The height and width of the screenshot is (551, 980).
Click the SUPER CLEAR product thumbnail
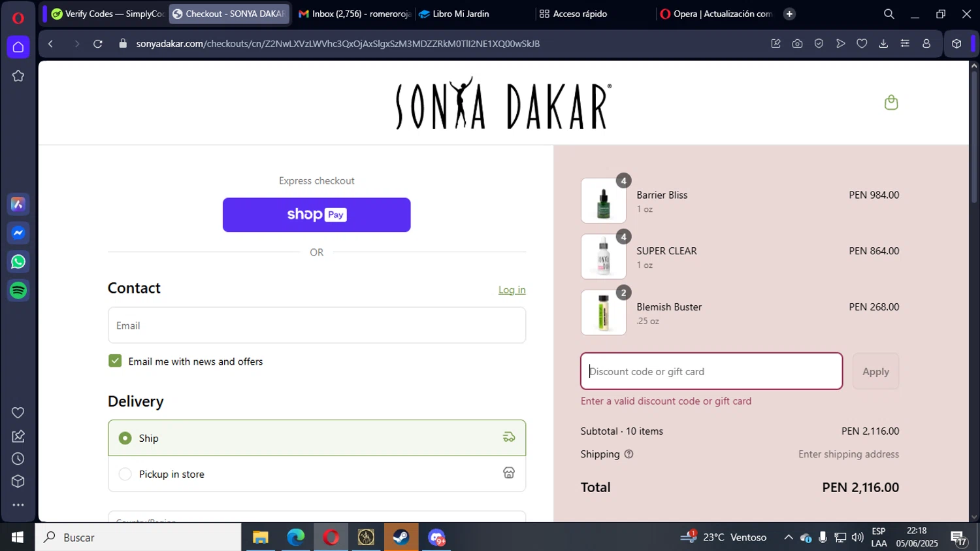pos(604,257)
